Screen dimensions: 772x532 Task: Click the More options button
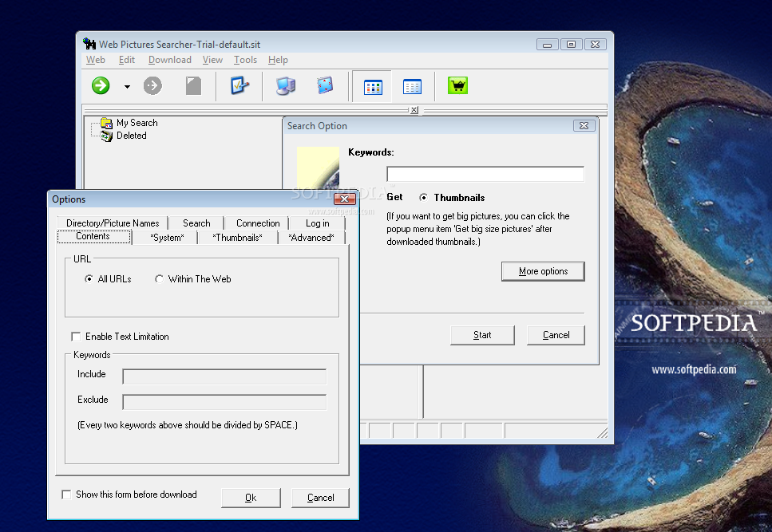[543, 271]
